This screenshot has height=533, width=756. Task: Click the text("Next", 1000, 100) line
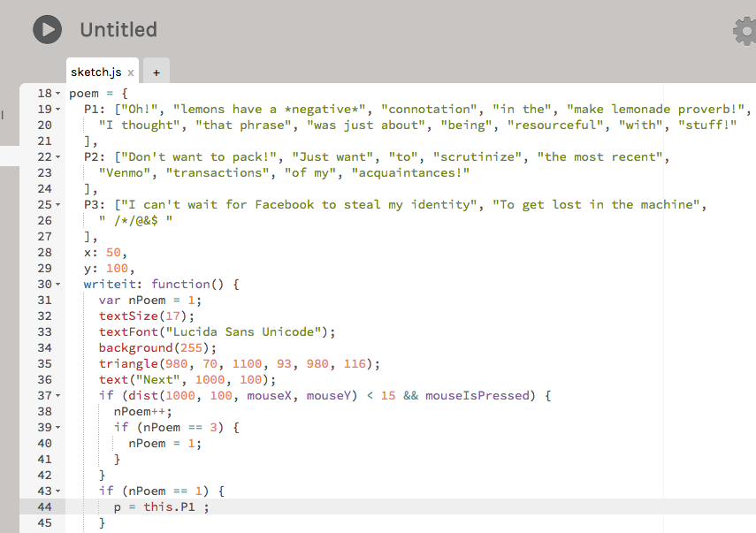[187, 380]
